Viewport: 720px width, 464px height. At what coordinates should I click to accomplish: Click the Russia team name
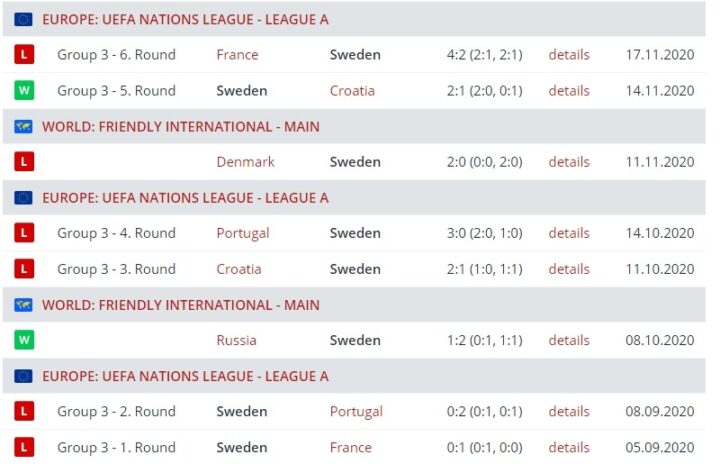click(x=236, y=340)
